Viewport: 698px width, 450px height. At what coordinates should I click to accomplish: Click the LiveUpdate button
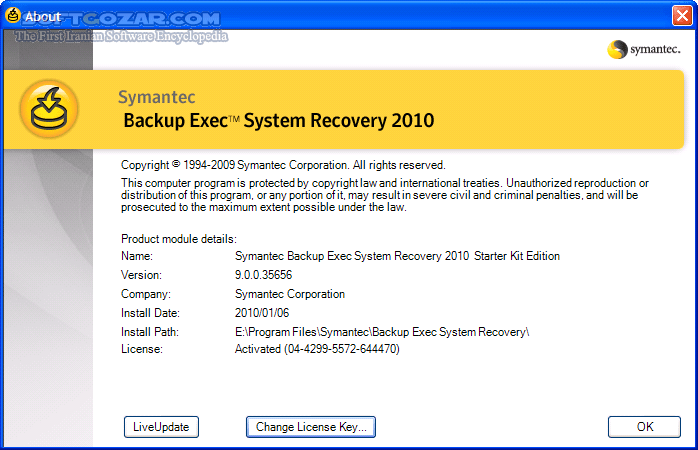point(161,427)
